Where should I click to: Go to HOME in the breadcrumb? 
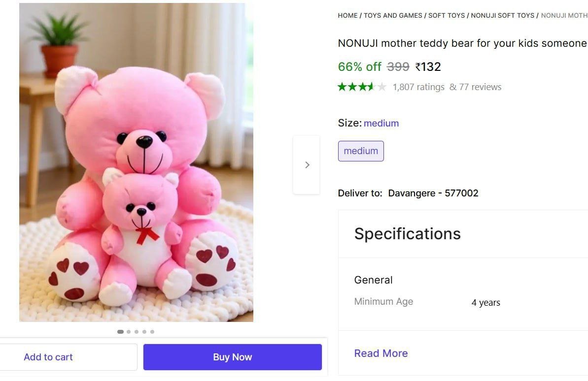pos(347,16)
